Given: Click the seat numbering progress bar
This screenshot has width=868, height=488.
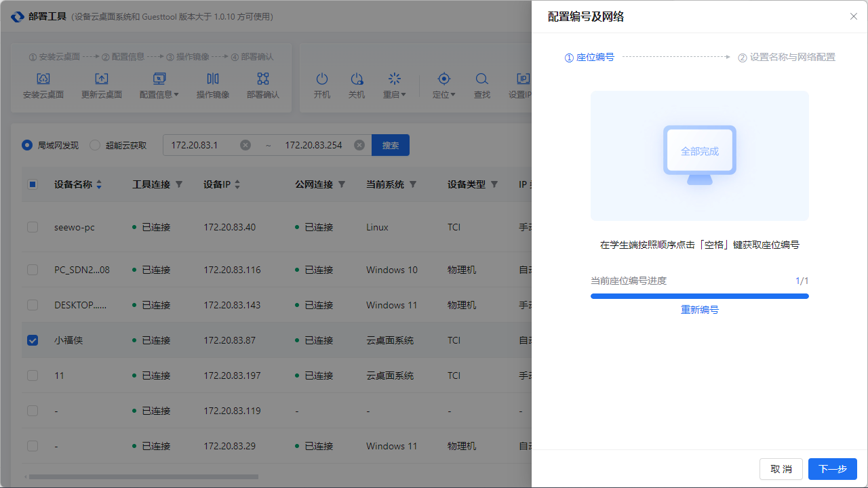Looking at the screenshot, I should click(x=699, y=296).
